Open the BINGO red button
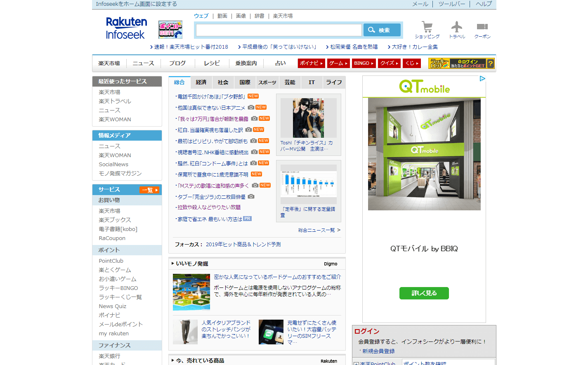588x365 pixels. point(364,63)
